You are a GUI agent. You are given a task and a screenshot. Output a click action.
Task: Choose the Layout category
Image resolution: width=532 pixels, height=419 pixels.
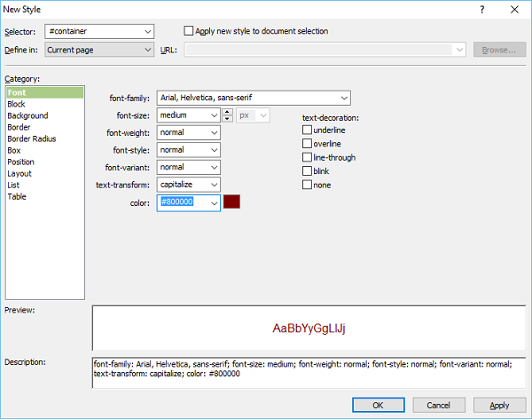[x=20, y=173]
